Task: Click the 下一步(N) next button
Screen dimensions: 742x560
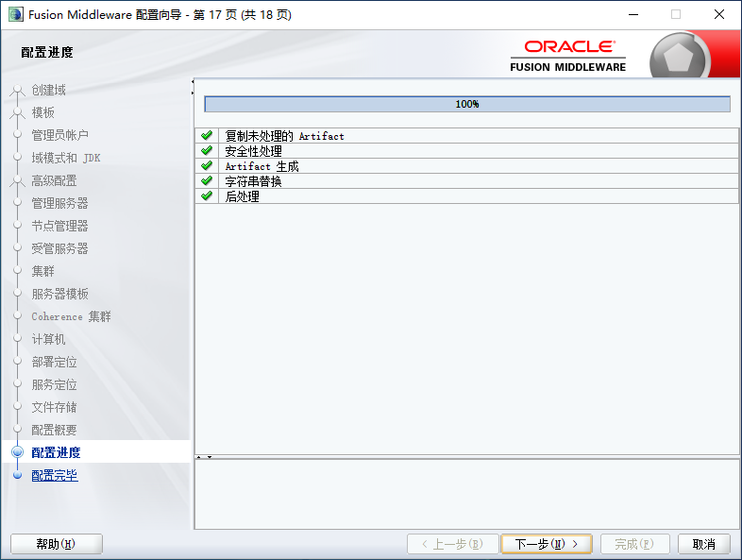Action: [546, 544]
